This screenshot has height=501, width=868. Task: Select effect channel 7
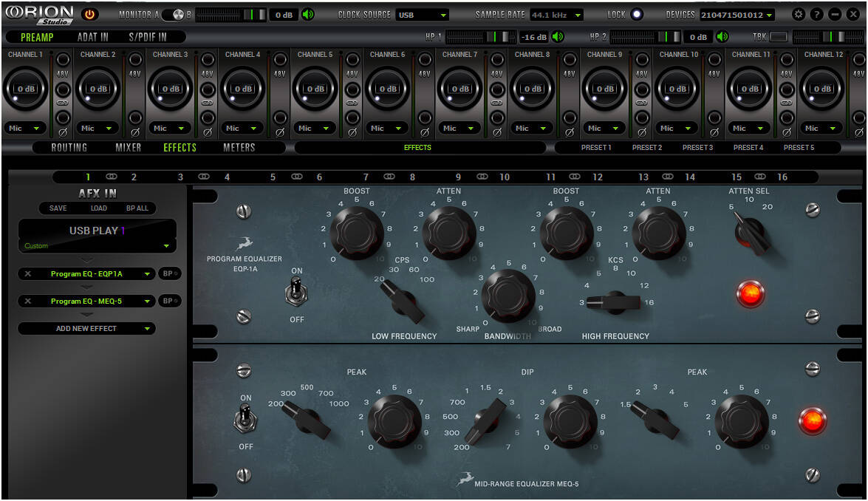pos(366,177)
